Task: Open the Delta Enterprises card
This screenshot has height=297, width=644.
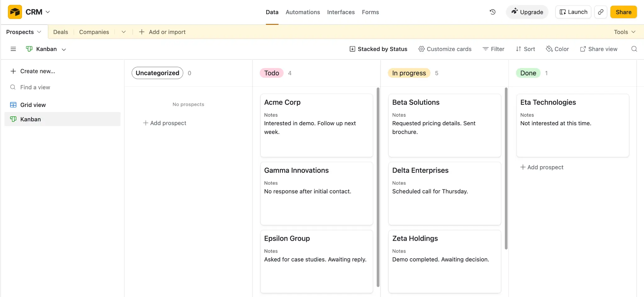Action: [445, 193]
